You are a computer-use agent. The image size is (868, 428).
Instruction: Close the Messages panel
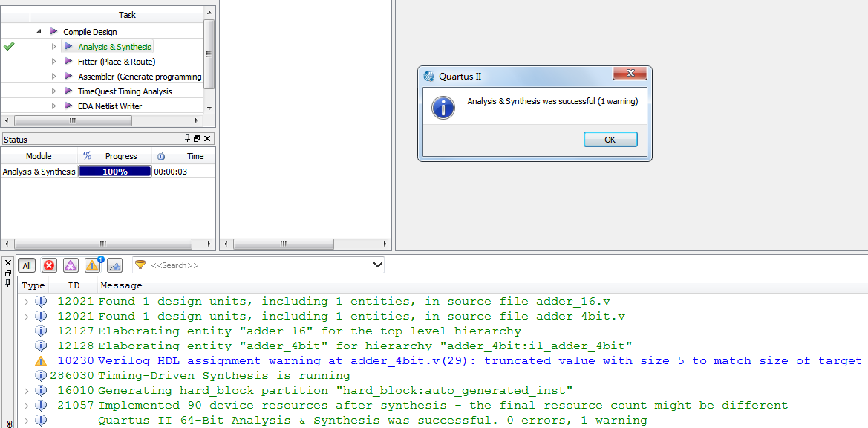click(x=7, y=263)
